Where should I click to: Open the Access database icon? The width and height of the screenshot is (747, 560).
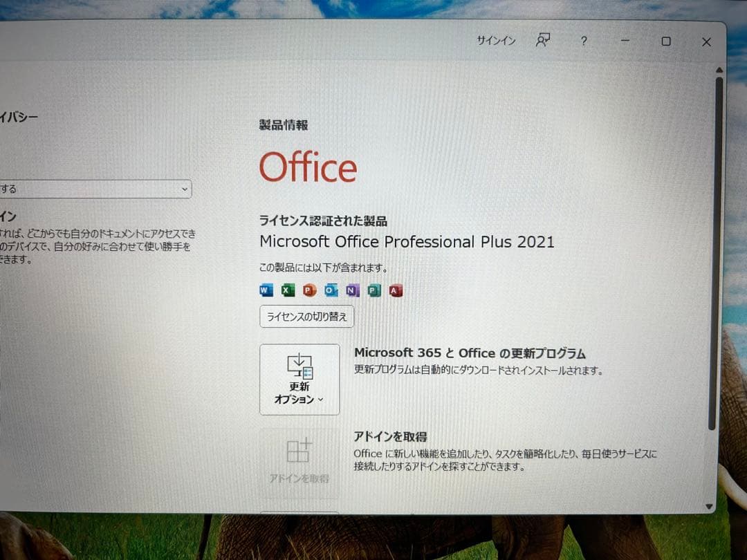click(396, 290)
